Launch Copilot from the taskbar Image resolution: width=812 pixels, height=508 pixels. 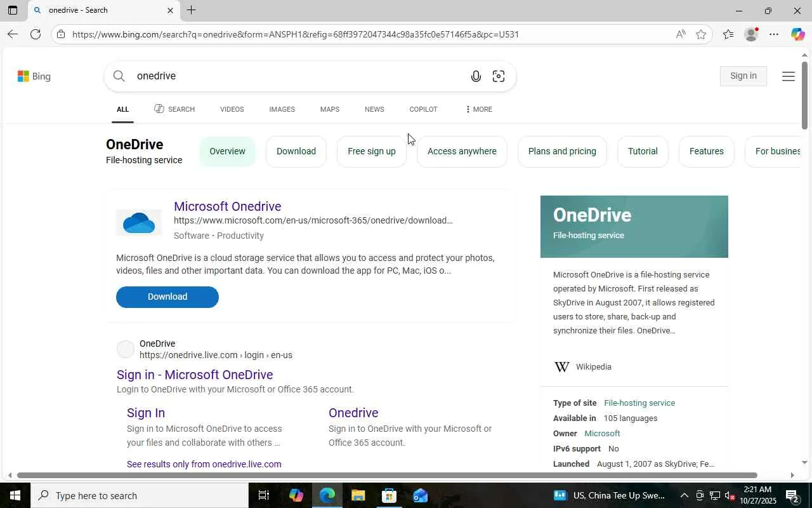[x=296, y=495]
